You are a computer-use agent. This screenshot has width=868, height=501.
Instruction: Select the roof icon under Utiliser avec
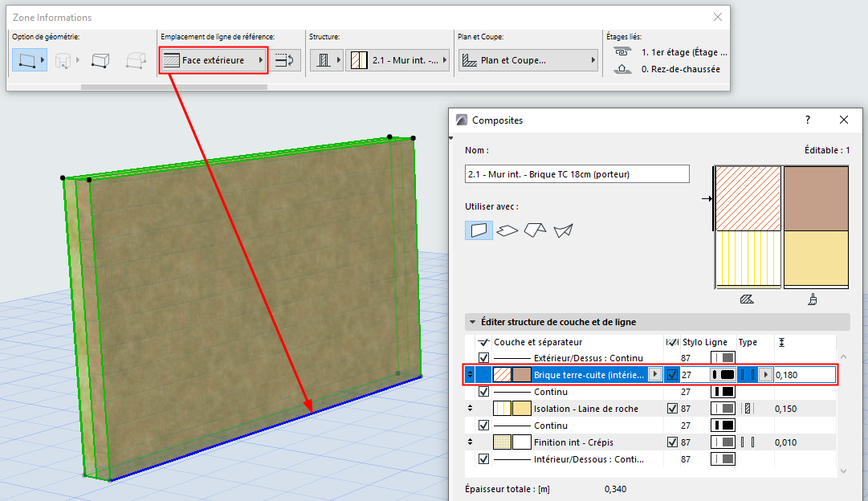click(x=534, y=230)
